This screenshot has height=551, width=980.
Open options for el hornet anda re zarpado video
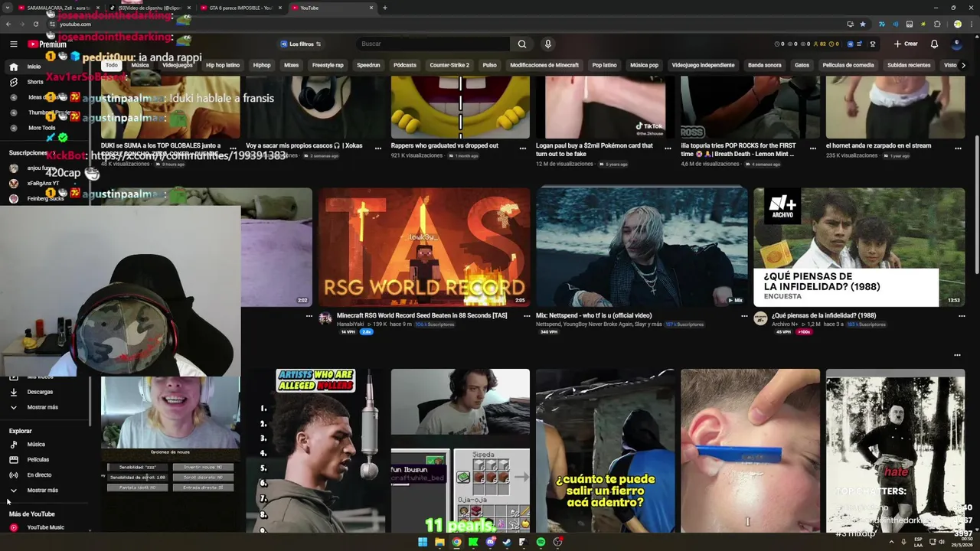(958, 148)
